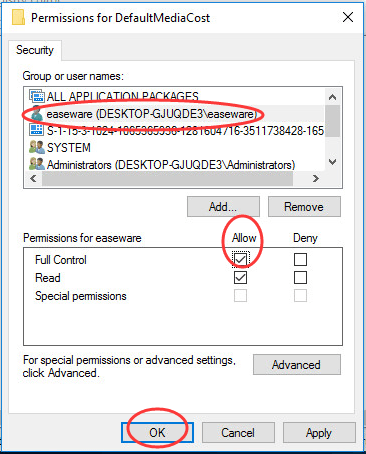Viewport: 366px width, 454px height.
Task: Click the folder icon in title bar
Action: coord(18,17)
